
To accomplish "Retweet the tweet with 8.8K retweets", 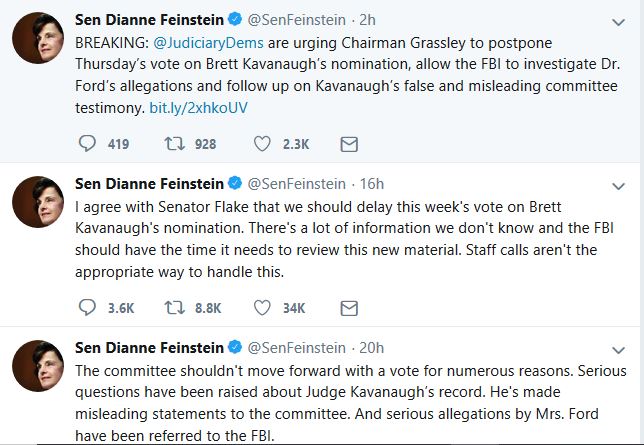I will pos(174,308).
